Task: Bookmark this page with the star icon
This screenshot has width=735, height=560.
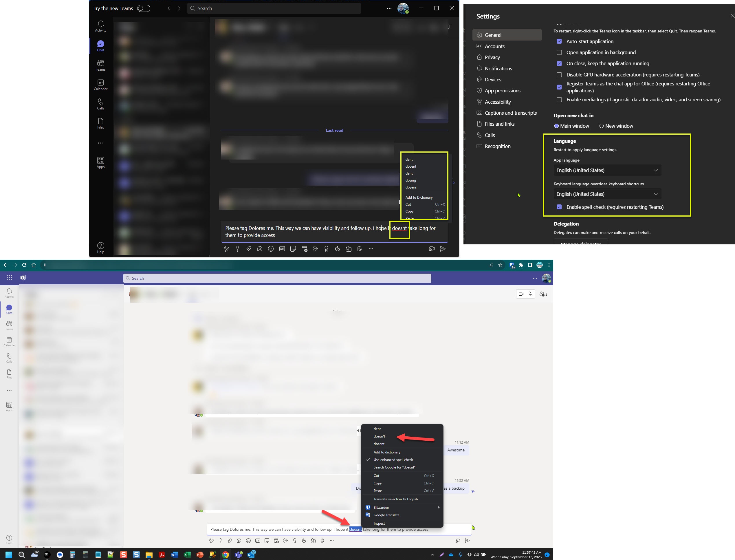Action: (x=500, y=265)
